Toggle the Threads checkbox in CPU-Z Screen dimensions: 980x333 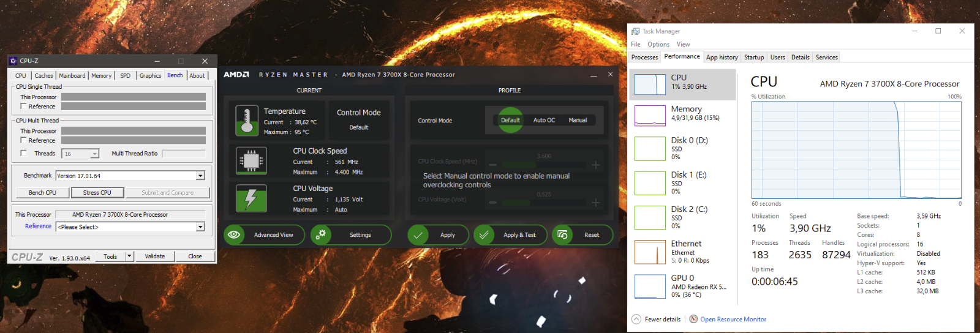[x=23, y=153]
